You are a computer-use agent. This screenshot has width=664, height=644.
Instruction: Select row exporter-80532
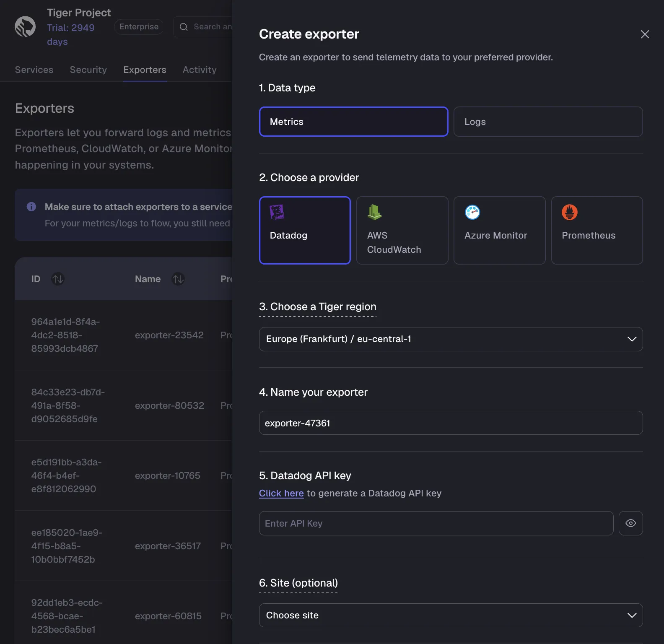click(123, 405)
